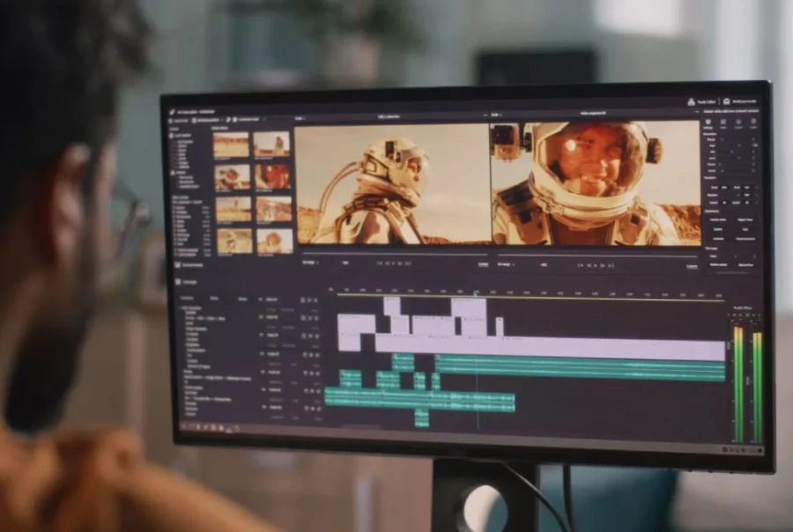The height and width of the screenshot is (532, 793).
Task: Click the long lavender video clip in timeline
Action: coord(546,346)
